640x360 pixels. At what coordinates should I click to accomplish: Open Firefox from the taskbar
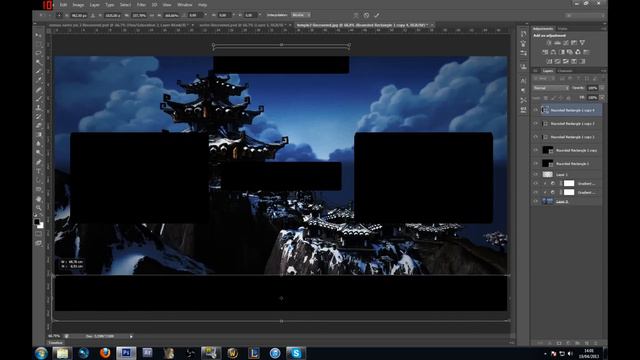pos(105,353)
